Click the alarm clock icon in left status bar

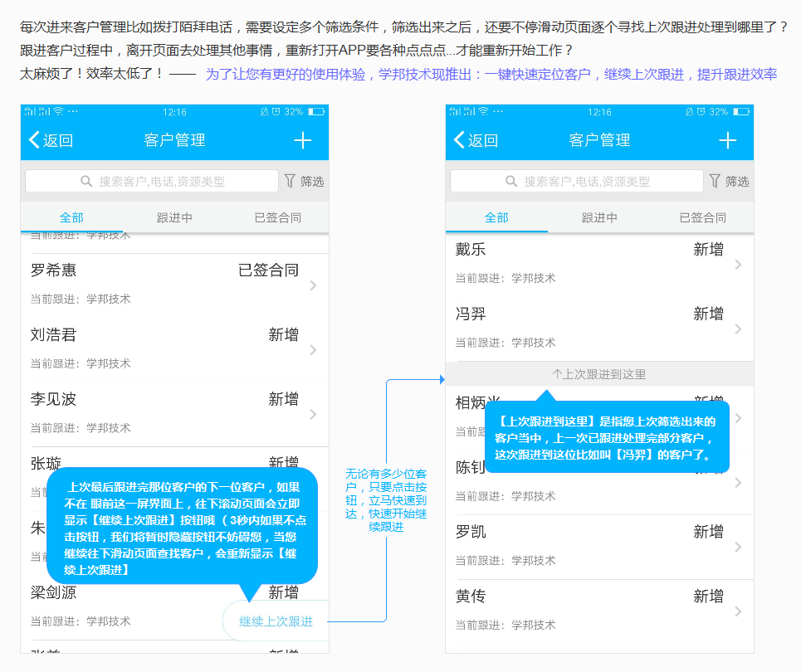(276, 111)
